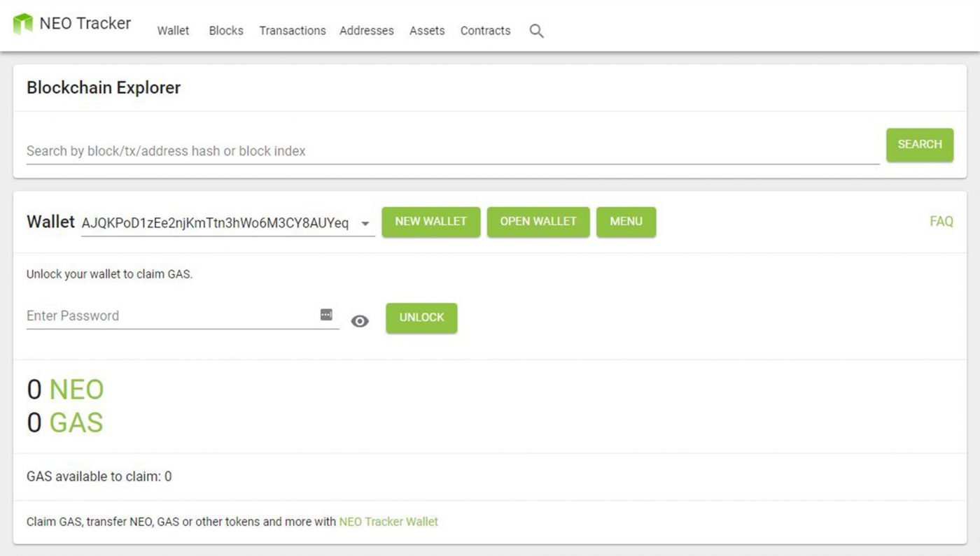Click the NEO Tracker logo icon
This screenshot has width=980, height=556.
coord(22,24)
